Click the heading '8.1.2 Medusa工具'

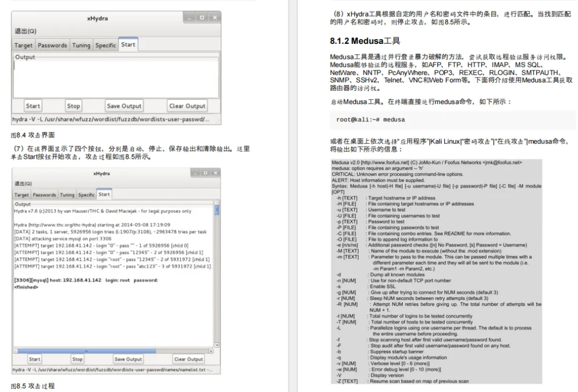point(365,41)
